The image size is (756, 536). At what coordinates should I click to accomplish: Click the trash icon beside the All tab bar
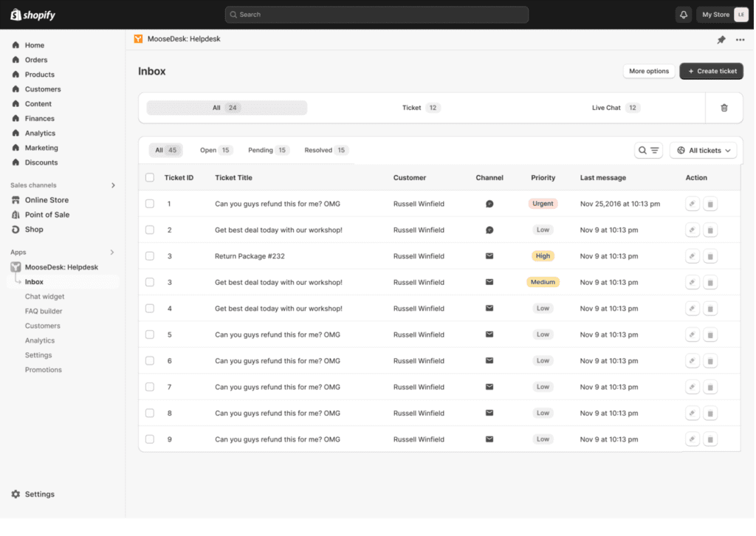(x=724, y=107)
